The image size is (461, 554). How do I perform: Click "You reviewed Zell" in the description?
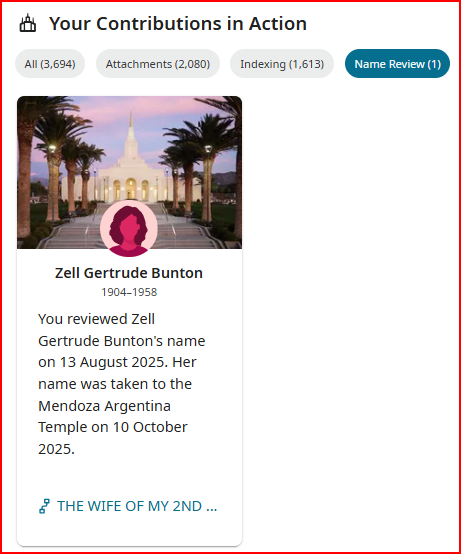pyautogui.click(x=96, y=319)
